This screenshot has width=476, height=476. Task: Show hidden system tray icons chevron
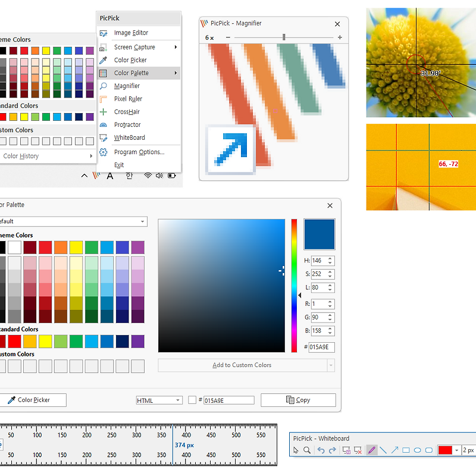pos(84,176)
